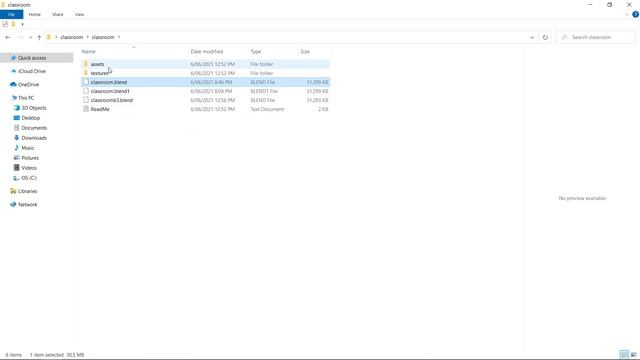Switch to details view icon in status bar
640x360 pixels.
[x=624, y=354]
